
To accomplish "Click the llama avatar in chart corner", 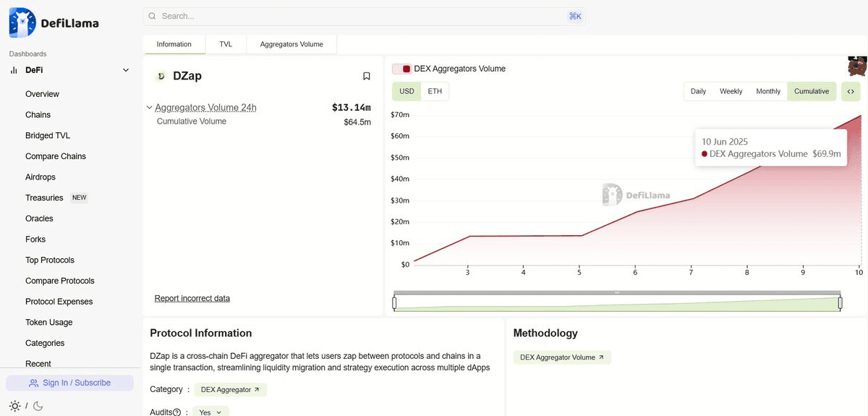I will pos(857,66).
